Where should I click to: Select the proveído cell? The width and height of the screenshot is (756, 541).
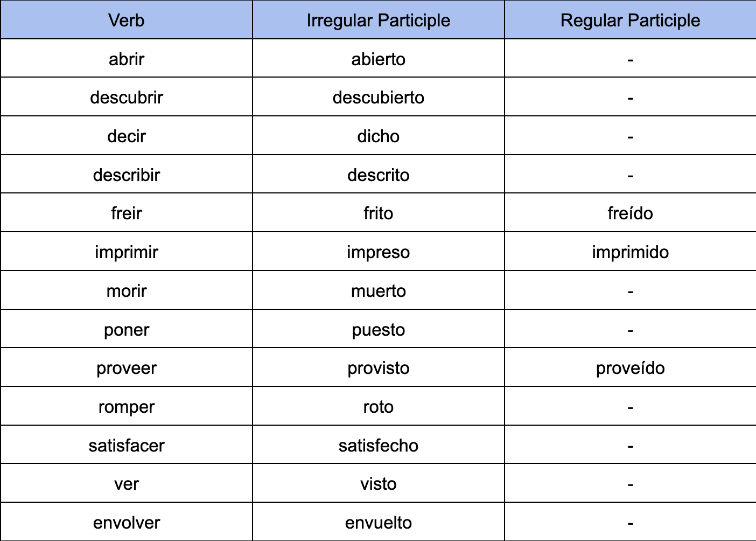[x=630, y=368]
